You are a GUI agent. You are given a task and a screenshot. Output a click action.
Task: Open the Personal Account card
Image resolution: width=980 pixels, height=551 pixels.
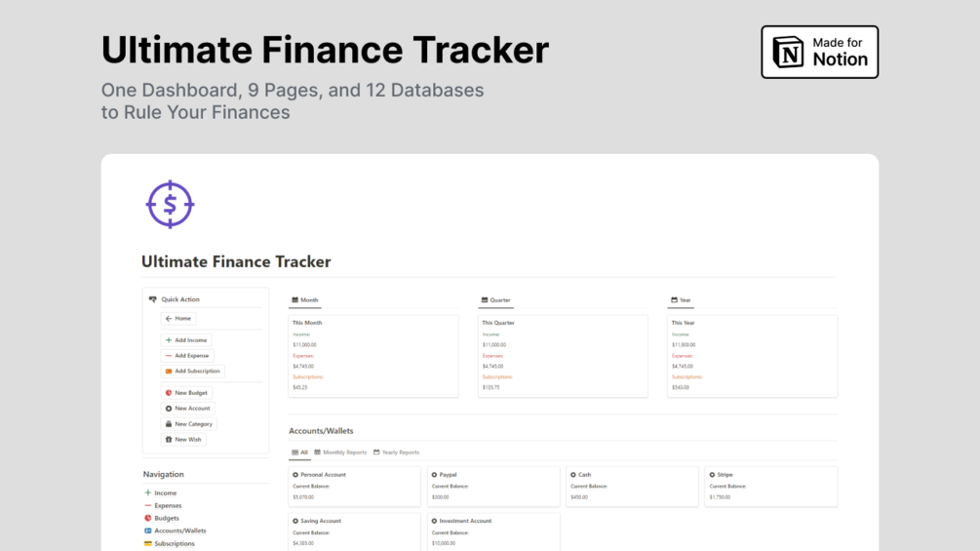point(354,486)
